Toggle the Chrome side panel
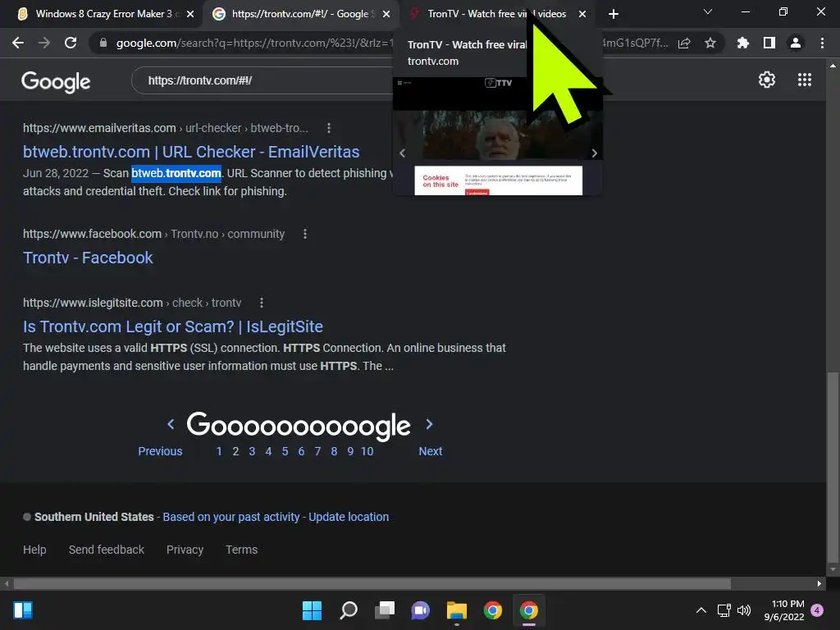 coord(769,43)
